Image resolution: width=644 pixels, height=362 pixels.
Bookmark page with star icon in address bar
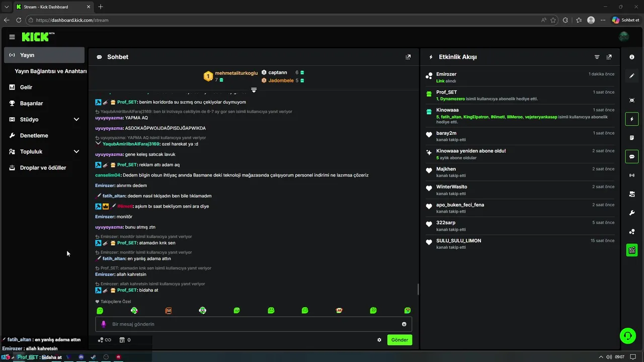click(553, 20)
